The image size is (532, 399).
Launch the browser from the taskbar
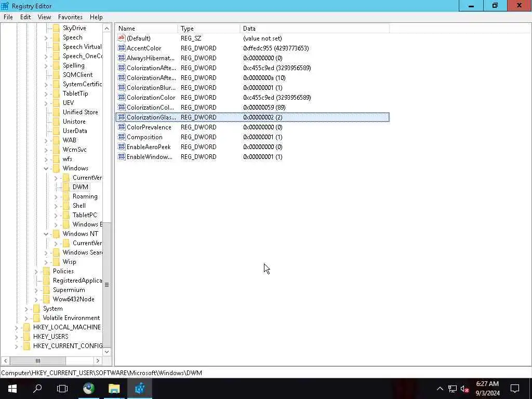click(x=89, y=389)
